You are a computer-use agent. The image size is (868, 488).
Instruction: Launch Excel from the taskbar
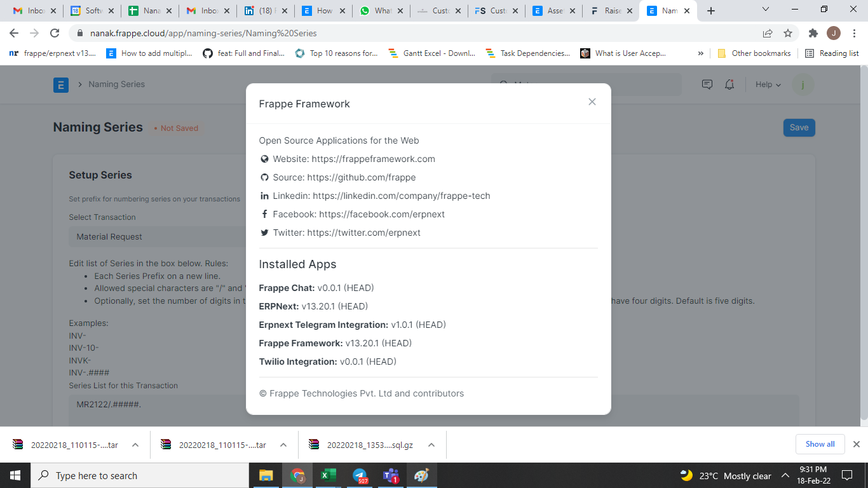(328, 475)
